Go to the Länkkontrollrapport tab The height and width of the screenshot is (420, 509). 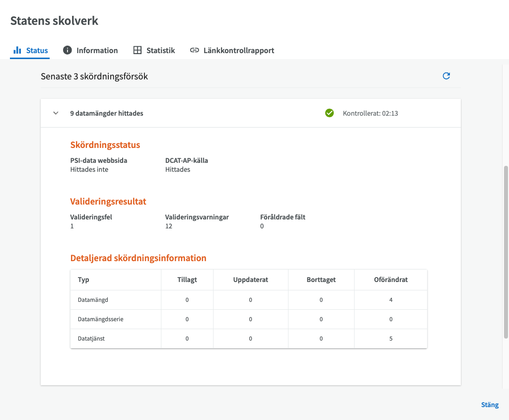point(232,50)
